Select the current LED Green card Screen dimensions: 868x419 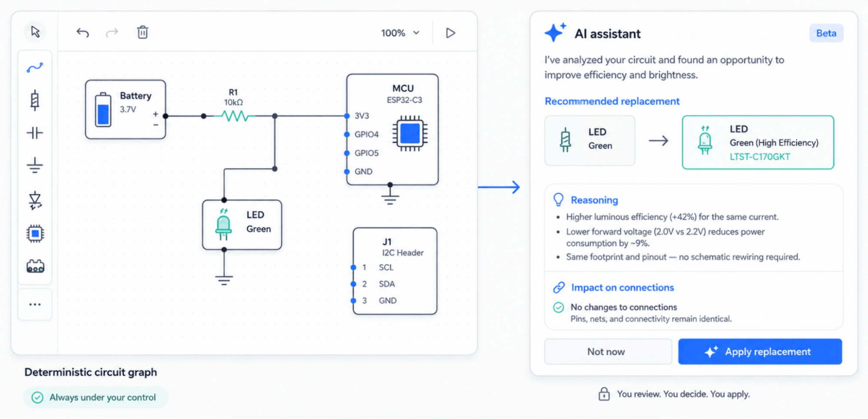(x=590, y=141)
